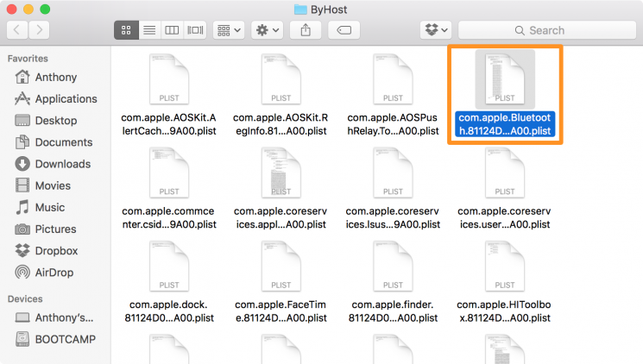Click file name com.apple.dock.81124D0...A00.plist
The height and width of the screenshot is (364, 643).
(169, 311)
